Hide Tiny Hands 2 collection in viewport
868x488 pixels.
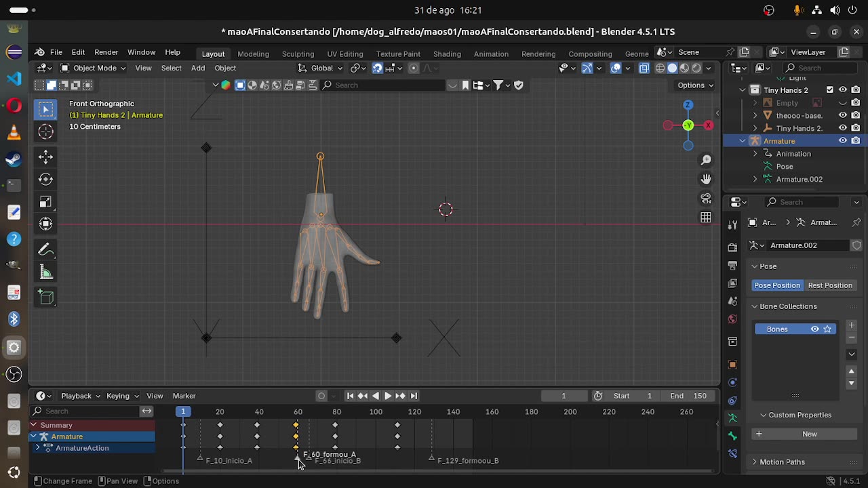843,90
